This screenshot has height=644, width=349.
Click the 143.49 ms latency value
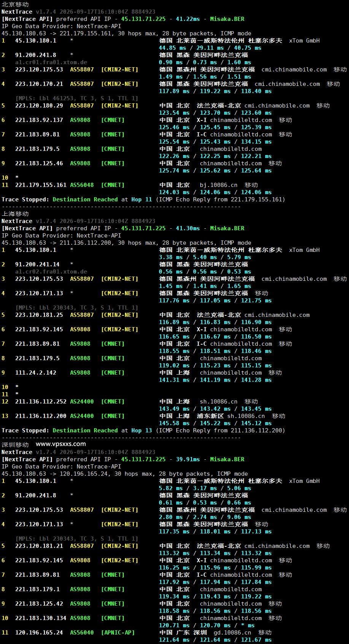pos(174,409)
